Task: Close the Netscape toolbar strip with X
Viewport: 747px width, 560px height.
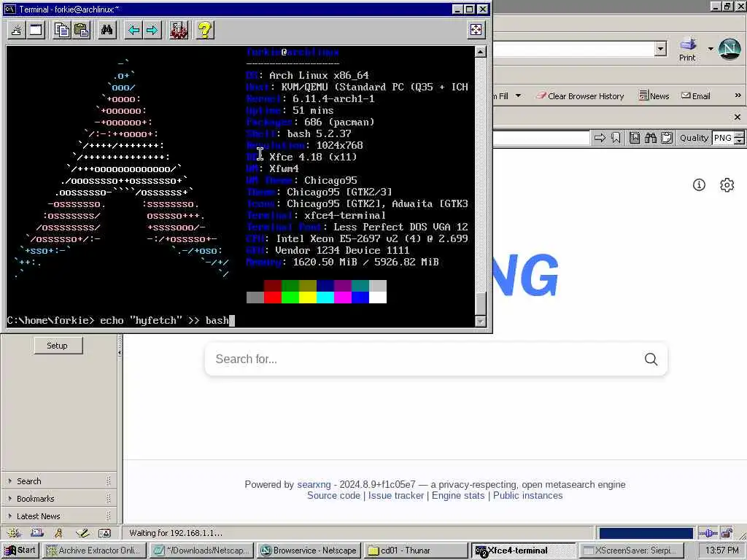Action: click(738, 117)
